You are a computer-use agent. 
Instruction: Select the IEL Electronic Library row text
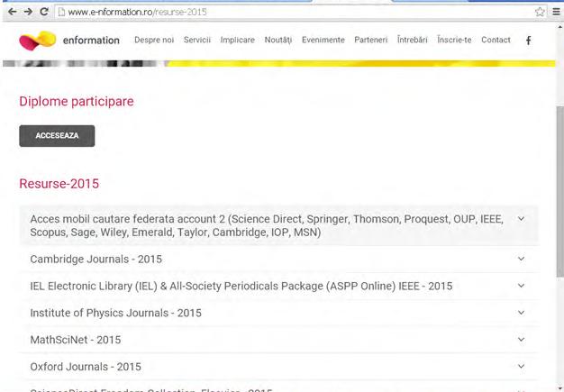pos(241,286)
